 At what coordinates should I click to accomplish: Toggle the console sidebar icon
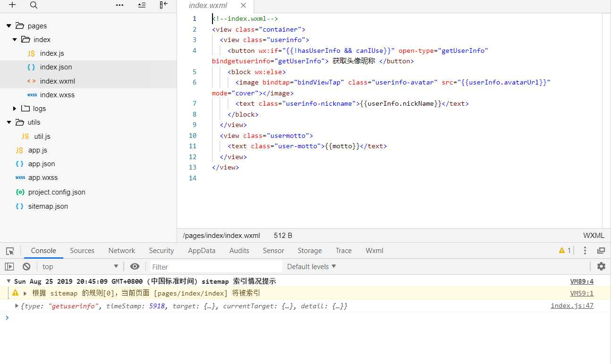point(9,266)
